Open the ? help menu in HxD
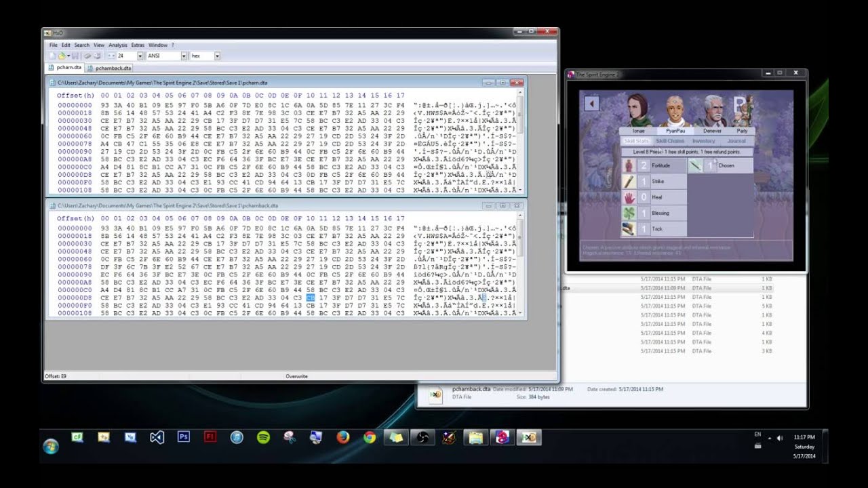 click(173, 45)
